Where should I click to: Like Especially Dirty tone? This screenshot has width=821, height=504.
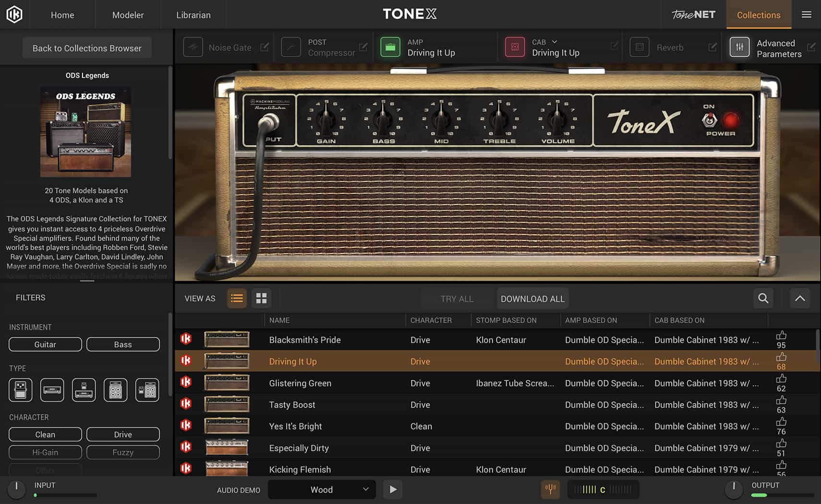[781, 443]
